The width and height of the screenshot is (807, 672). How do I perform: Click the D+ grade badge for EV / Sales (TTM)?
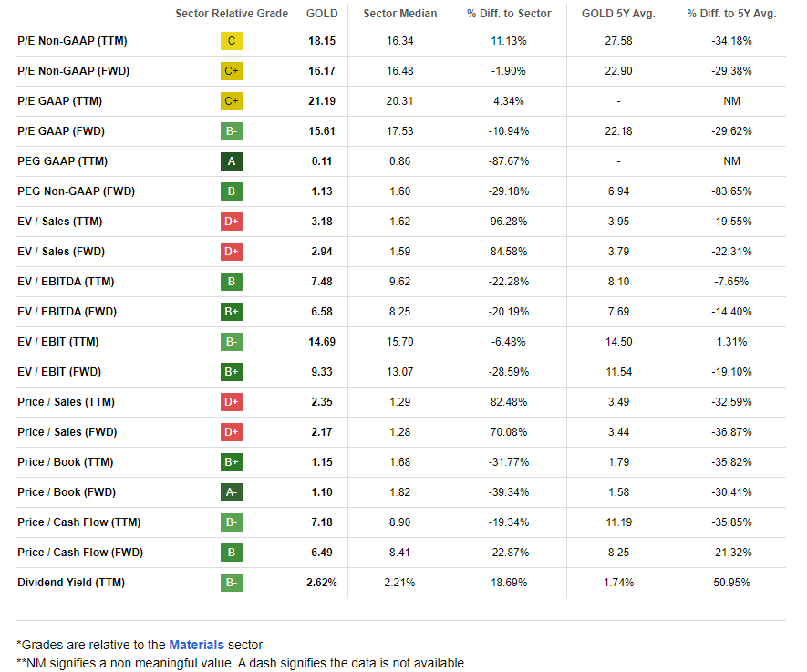[x=232, y=222]
